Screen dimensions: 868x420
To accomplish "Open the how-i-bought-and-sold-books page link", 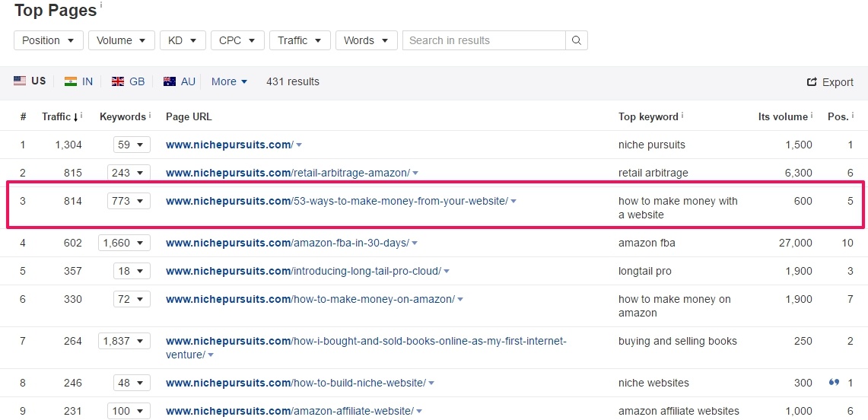I will [366, 348].
